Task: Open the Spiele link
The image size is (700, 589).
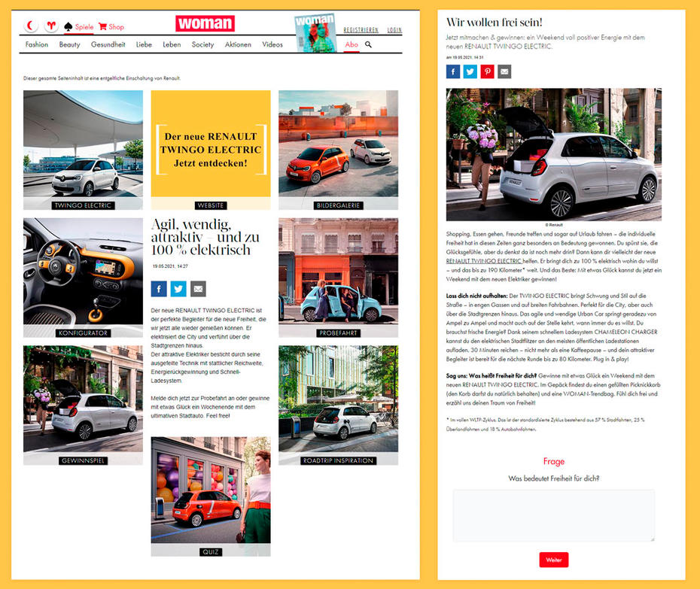Action: pos(84,27)
